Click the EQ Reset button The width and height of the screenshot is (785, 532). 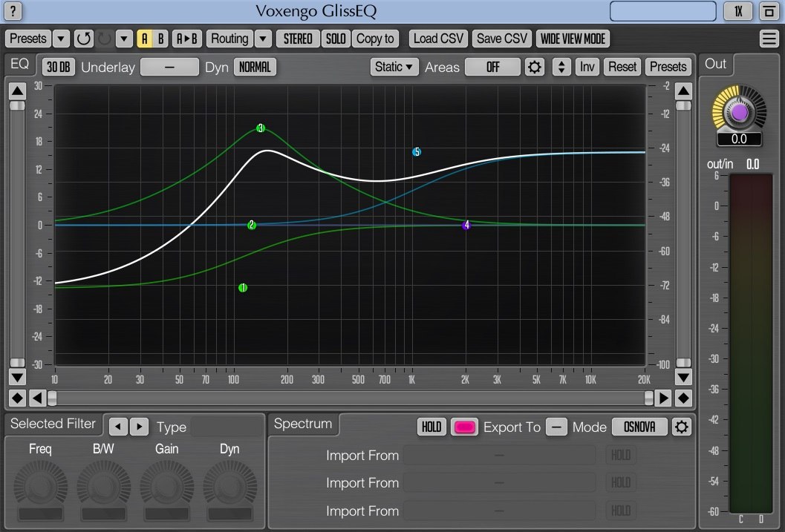[622, 67]
